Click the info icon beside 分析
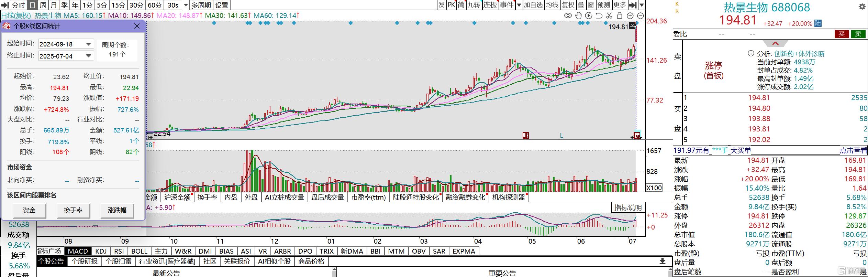Screen dimensions: 868x277 pos(751,54)
